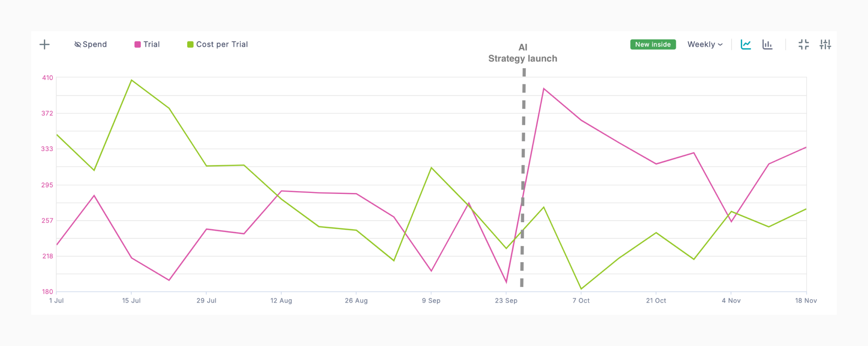Viewport: 868px width, 346px height.
Task: Click the green Cost per Trial swatch
Action: (x=190, y=44)
